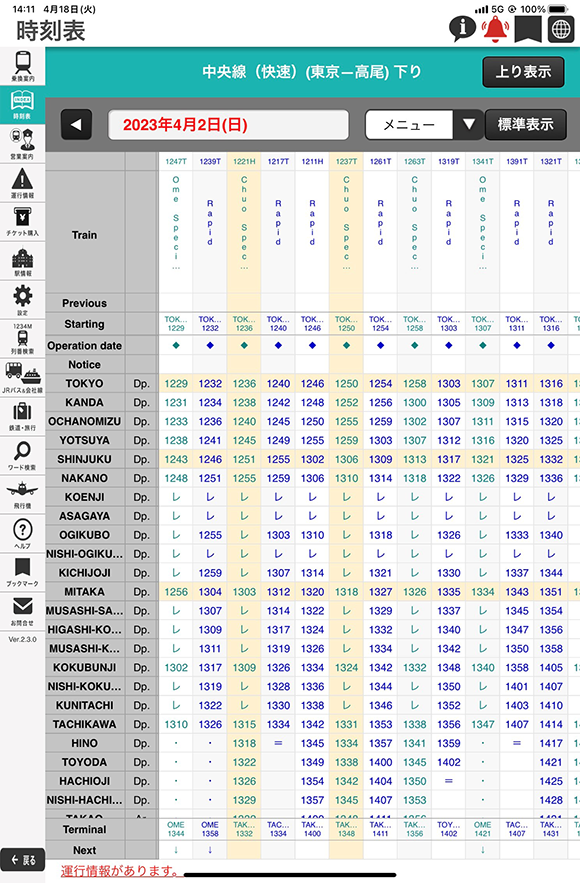This screenshot has height=883, width=580.
Task: Open 営業案内 business guide sidebar icon
Action: coord(23,144)
